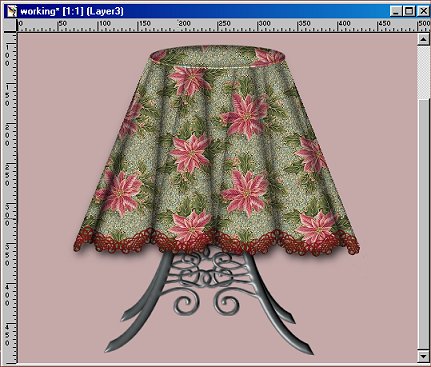This screenshot has height=367, width=431.
Task: Click the 450 mark on the horizontal ruler
Action: coord(384,24)
